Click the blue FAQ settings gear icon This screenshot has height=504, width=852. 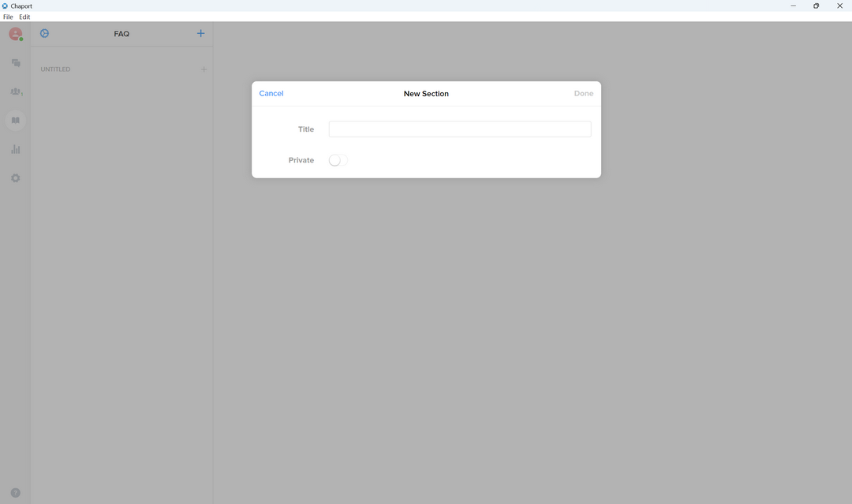pos(44,33)
